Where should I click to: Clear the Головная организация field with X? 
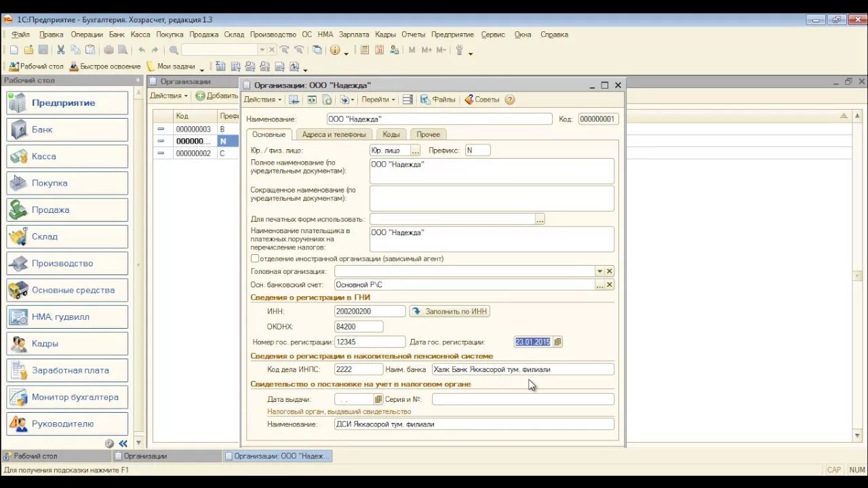(610, 271)
